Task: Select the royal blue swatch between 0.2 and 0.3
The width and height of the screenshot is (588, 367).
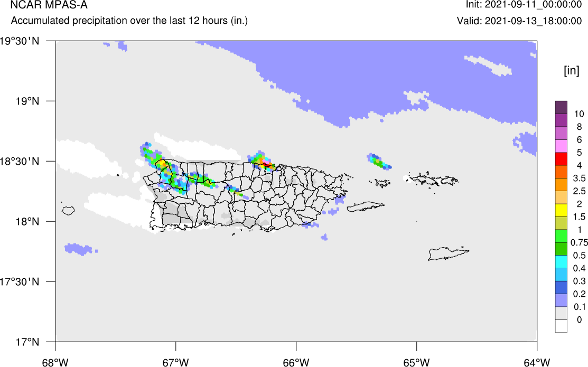Action: pos(561,287)
